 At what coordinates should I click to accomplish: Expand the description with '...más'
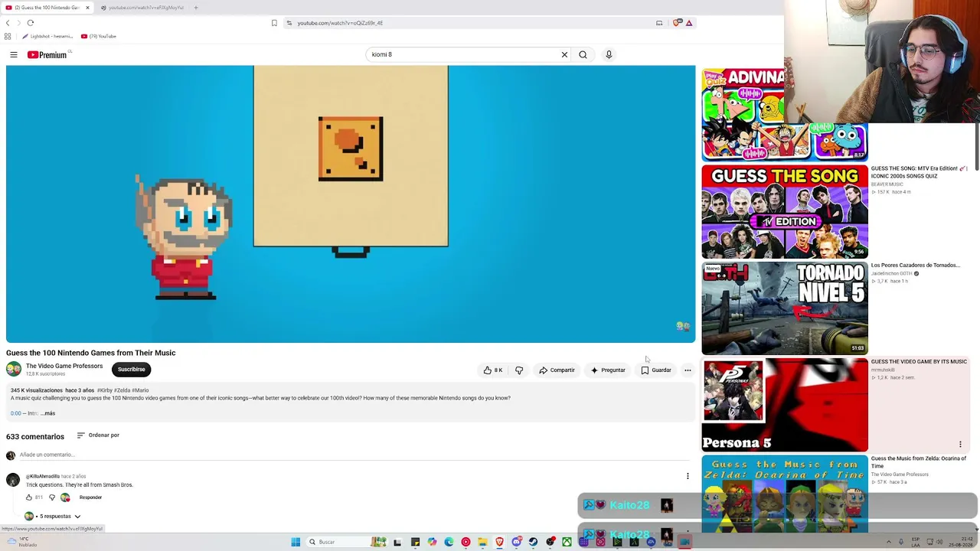coord(48,413)
